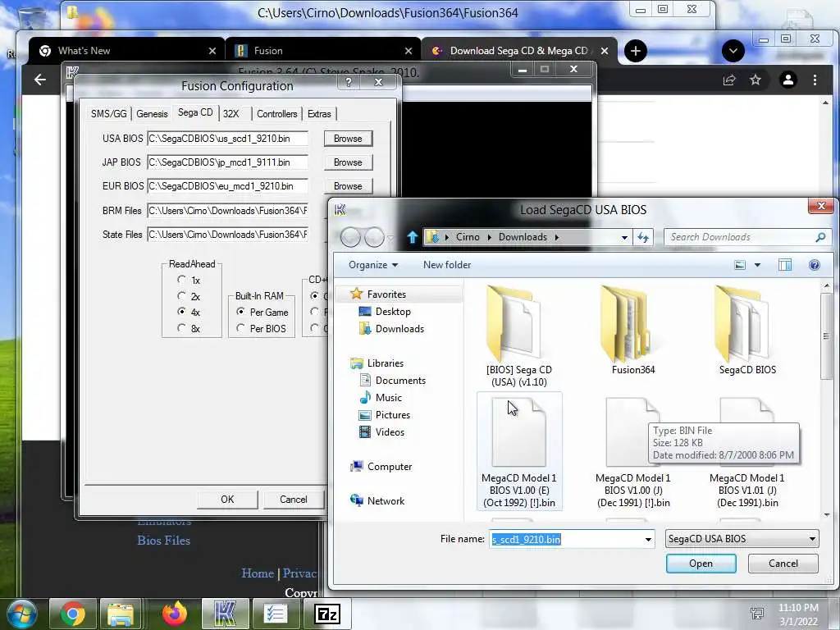Click the refresh icon beside address bar
This screenshot has width=840, height=630.
[643, 237]
